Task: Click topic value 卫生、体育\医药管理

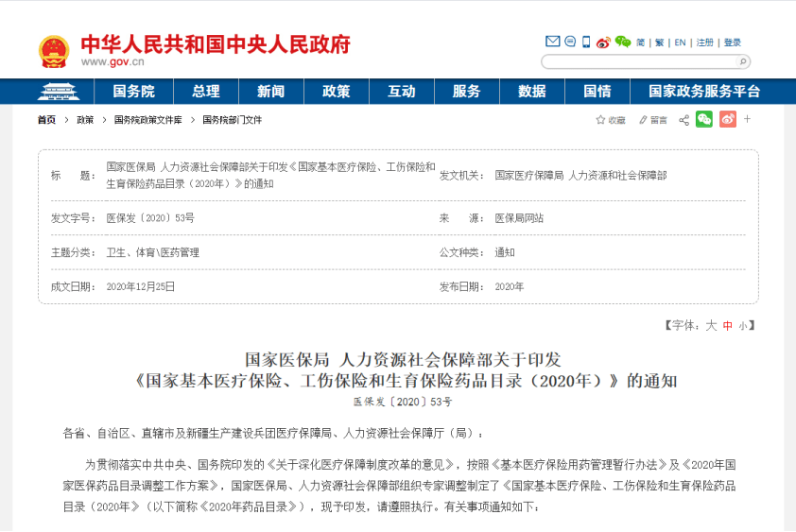Action: [x=153, y=252]
